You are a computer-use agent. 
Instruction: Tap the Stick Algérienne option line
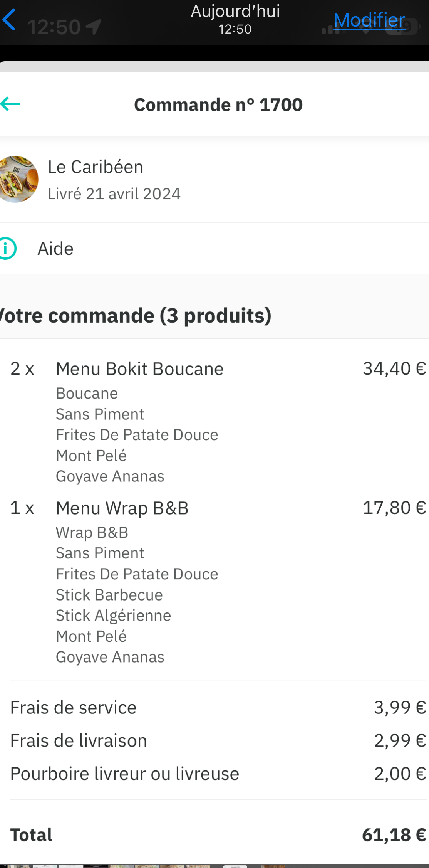click(x=113, y=616)
